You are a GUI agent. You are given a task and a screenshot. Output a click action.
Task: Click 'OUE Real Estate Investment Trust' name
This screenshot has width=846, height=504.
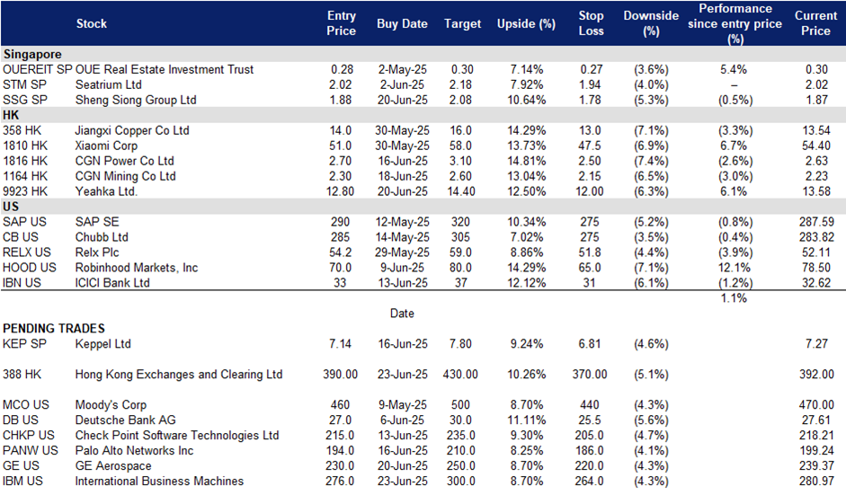(164, 69)
